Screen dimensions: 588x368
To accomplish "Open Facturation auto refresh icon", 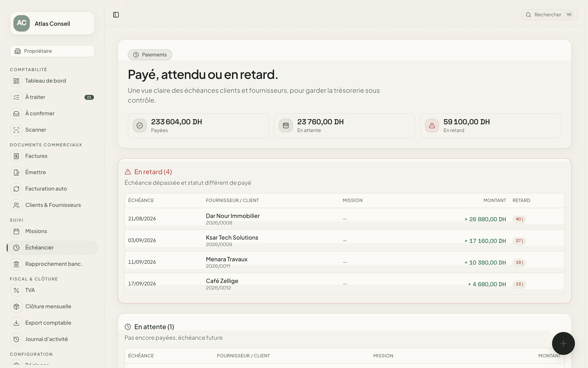I will coord(16,189).
